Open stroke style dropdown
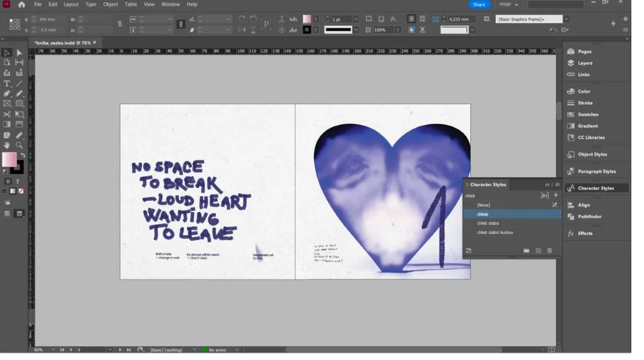 coord(356,30)
